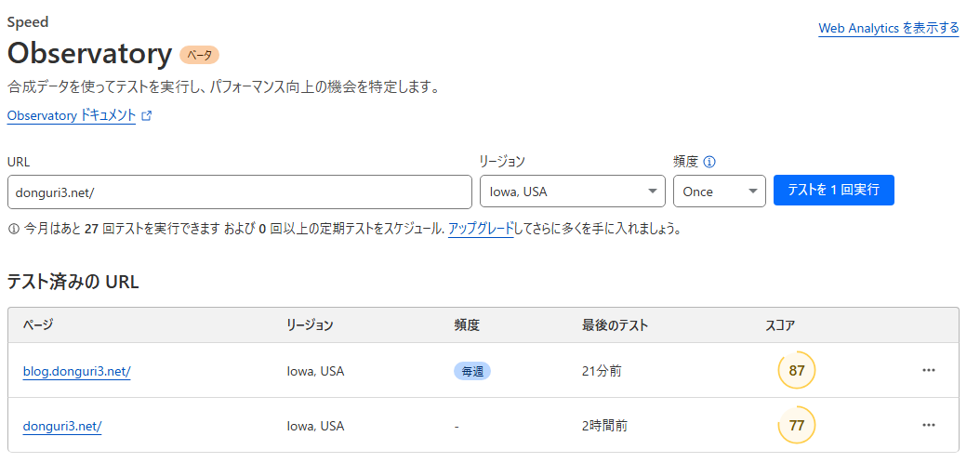
Task: Click the score 77 circle
Action: pos(797,426)
